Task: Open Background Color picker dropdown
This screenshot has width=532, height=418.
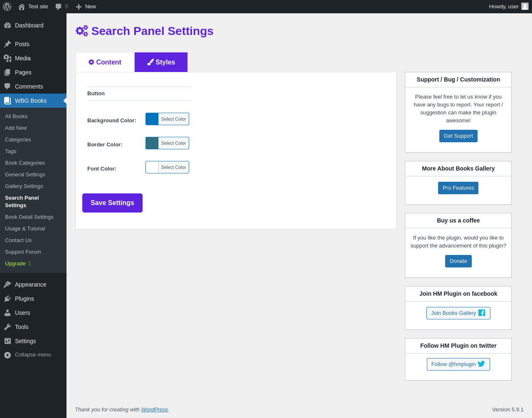Action: pyautogui.click(x=167, y=119)
